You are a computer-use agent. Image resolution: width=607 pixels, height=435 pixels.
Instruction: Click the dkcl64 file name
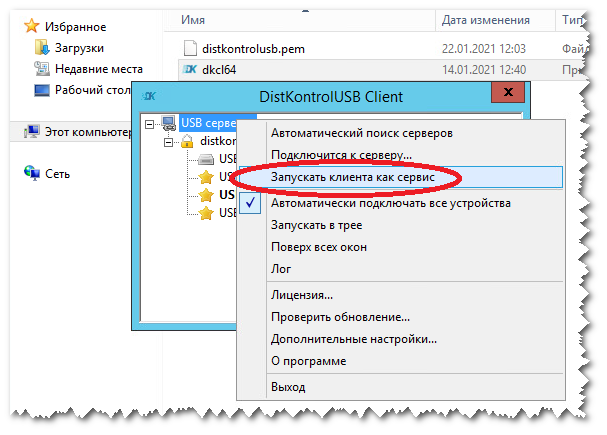(x=219, y=70)
